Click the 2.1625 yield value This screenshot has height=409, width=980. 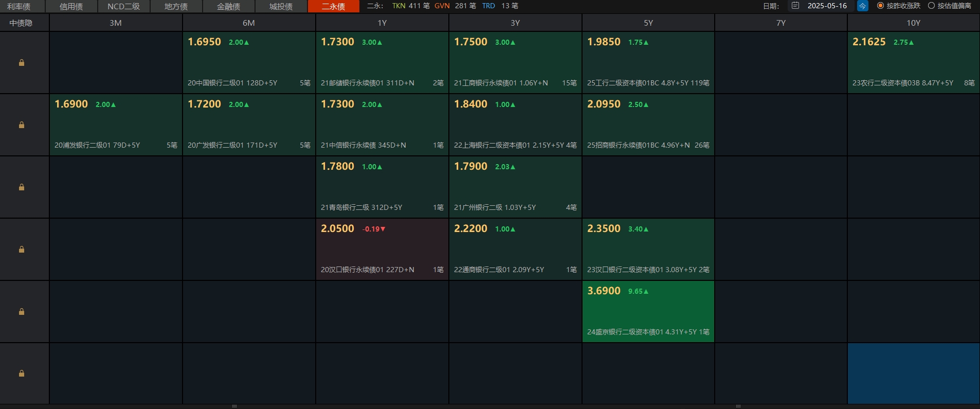pos(869,42)
